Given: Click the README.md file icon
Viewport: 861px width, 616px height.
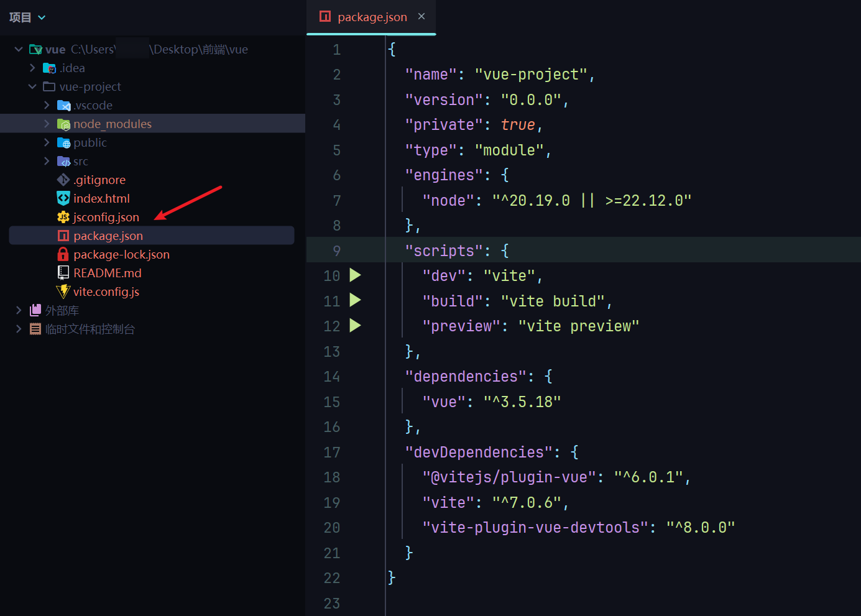Looking at the screenshot, I should point(63,273).
